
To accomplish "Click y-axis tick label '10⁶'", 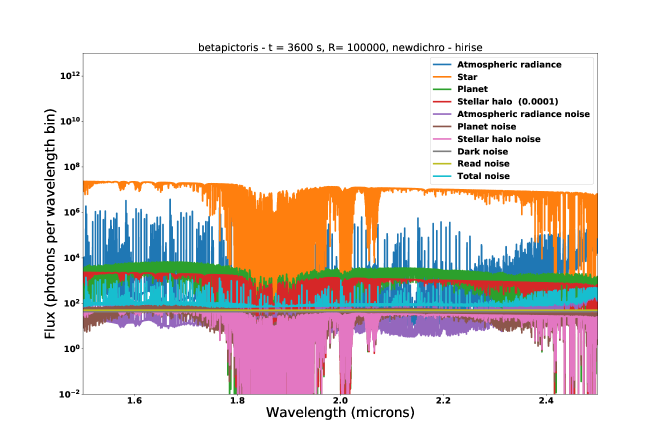I will tap(72, 213).
